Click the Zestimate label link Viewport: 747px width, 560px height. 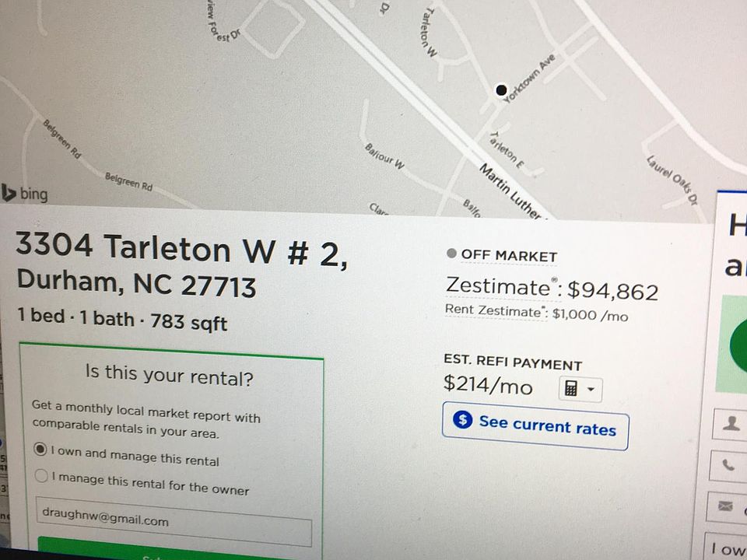point(498,286)
